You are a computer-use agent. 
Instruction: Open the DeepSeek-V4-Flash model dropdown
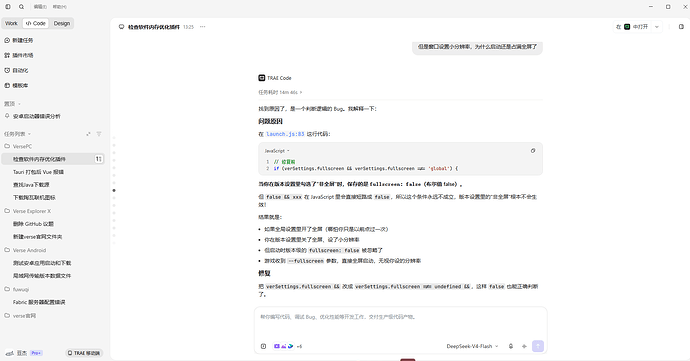pyautogui.click(x=473, y=346)
